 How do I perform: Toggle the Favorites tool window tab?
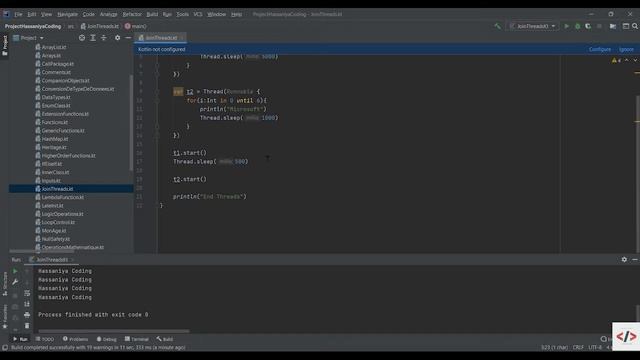click(5, 317)
